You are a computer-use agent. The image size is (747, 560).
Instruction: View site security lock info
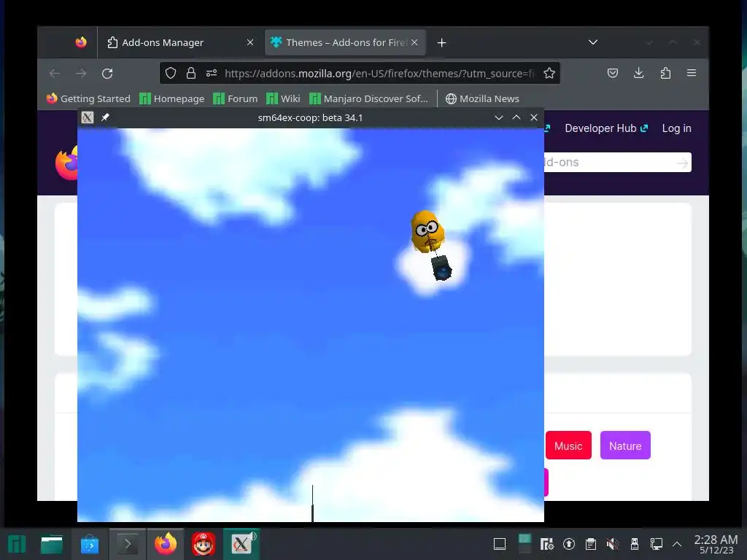pos(191,74)
